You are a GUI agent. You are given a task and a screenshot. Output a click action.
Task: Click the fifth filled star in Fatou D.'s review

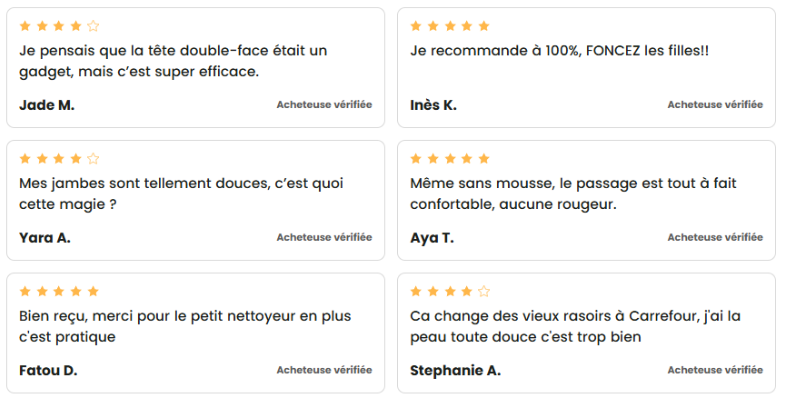click(x=93, y=291)
